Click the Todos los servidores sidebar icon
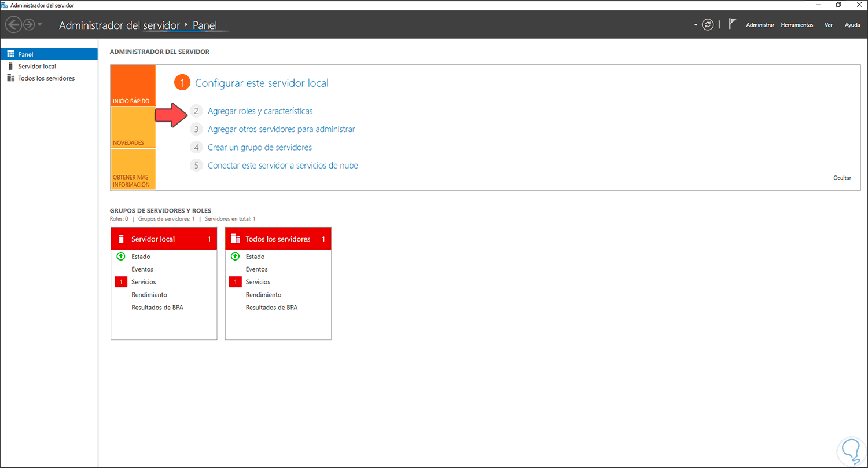The image size is (868, 468). point(10,78)
